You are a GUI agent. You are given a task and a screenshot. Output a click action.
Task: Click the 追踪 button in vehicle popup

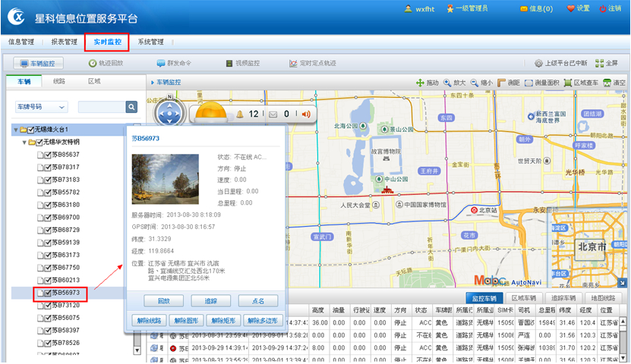click(x=210, y=301)
